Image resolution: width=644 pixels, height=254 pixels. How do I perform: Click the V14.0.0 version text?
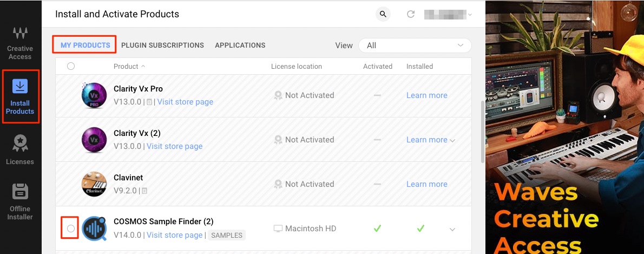tap(127, 235)
